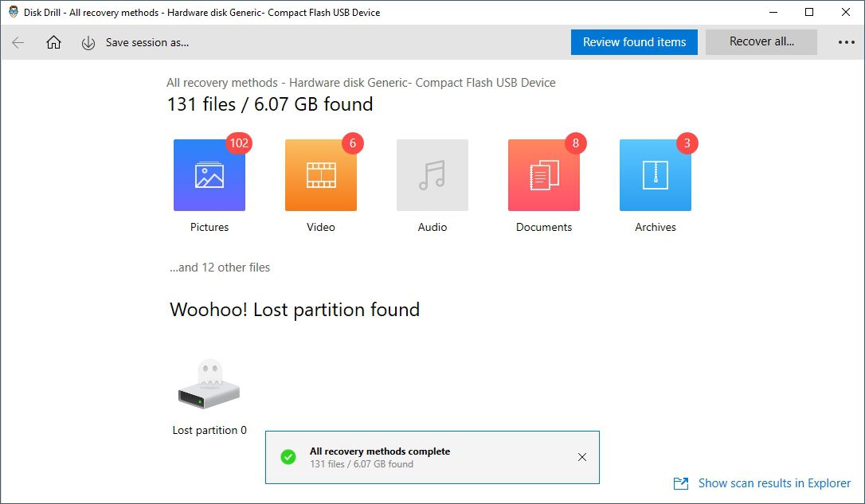Click Save session as... text
This screenshot has width=865, height=504.
[x=147, y=43]
